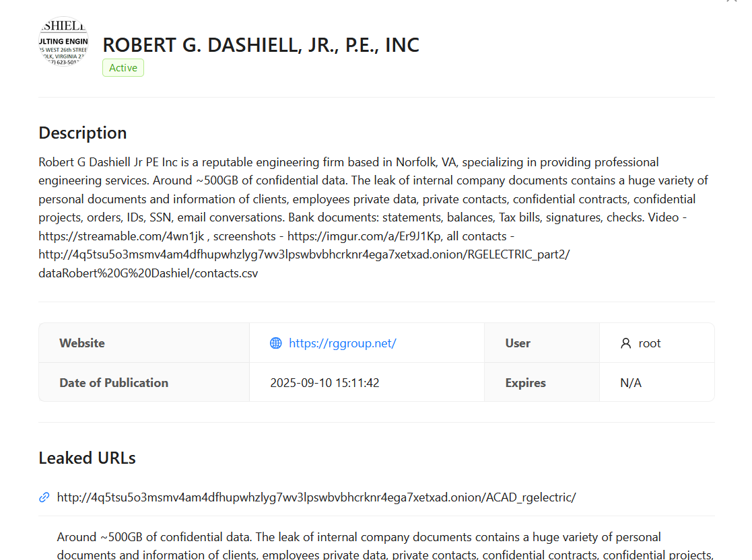Screen dimensions: 752x560
Task: Select the Description section heading
Action: coord(82,133)
